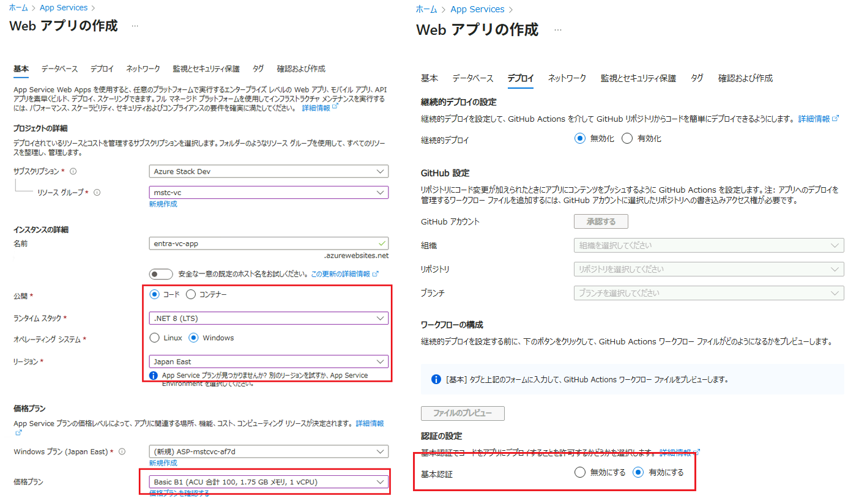Select the コンテナー publish radio option

(191, 295)
